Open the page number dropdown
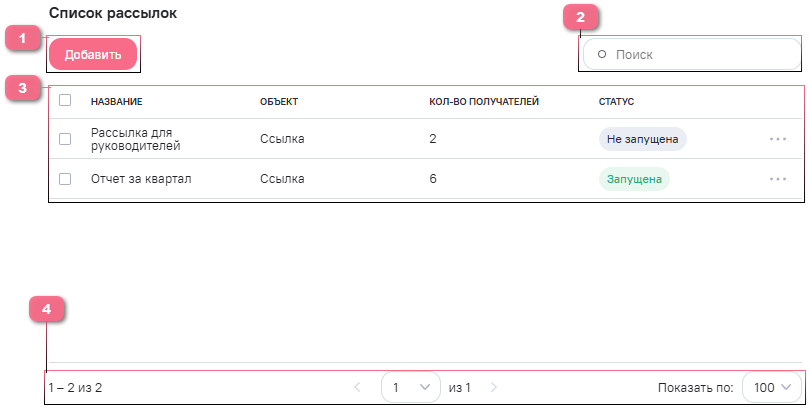 point(411,387)
